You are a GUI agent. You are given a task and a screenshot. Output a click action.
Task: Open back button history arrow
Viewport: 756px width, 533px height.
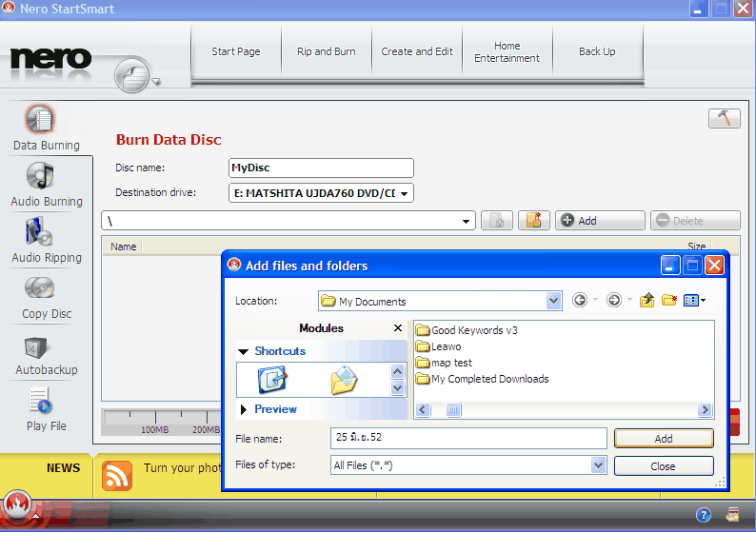coord(595,300)
